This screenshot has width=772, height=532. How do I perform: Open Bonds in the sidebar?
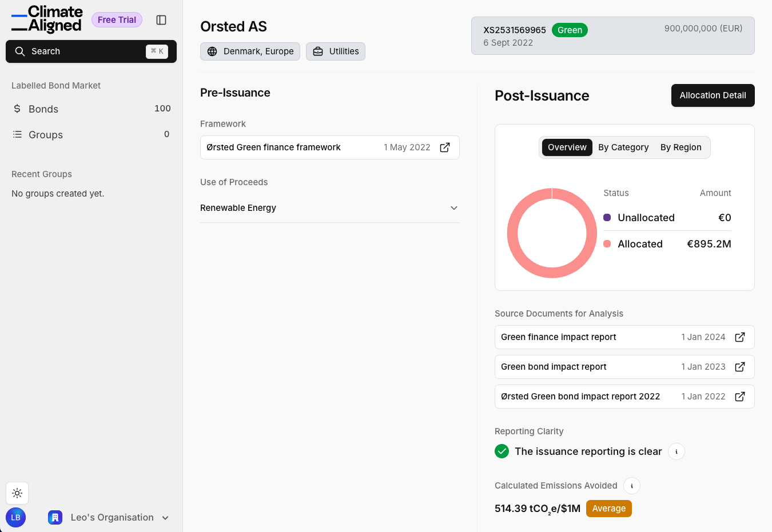coord(91,109)
